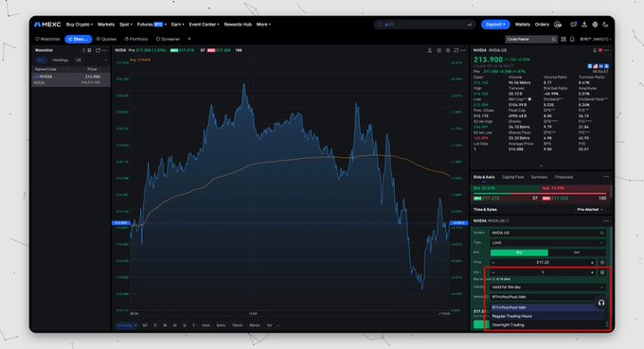This screenshot has height=349, width=644.
Task: Open the Event Center menu
Action: coord(205,25)
